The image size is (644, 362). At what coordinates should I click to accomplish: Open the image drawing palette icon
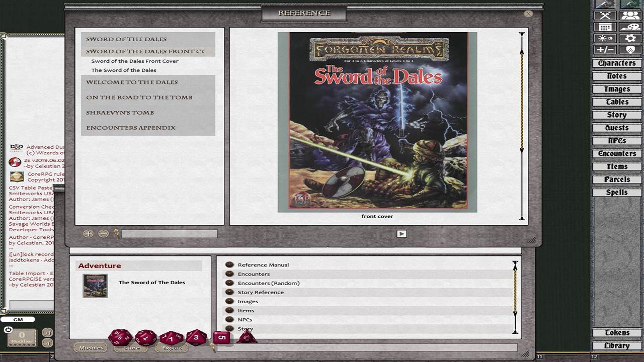(x=630, y=27)
